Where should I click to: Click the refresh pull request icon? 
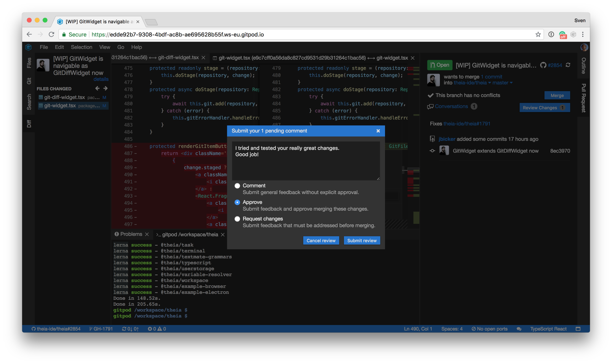tap(568, 65)
